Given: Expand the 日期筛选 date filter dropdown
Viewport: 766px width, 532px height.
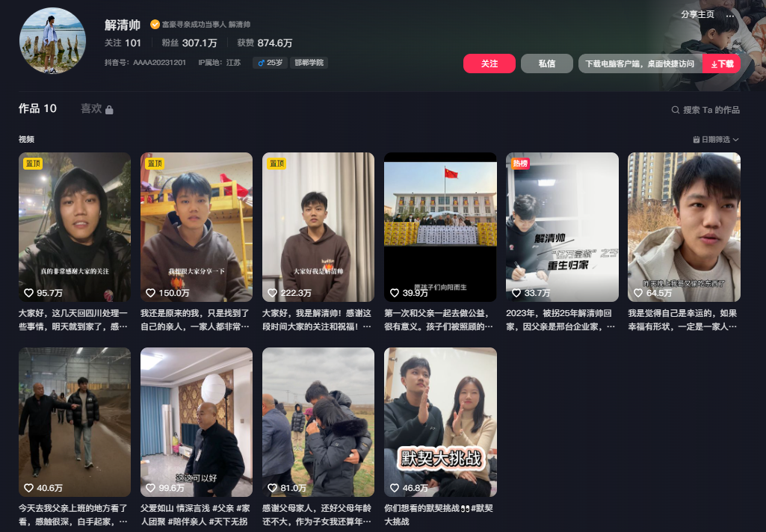Looking at the screenshot, I should pyautogui.click(x=716, y=140).
